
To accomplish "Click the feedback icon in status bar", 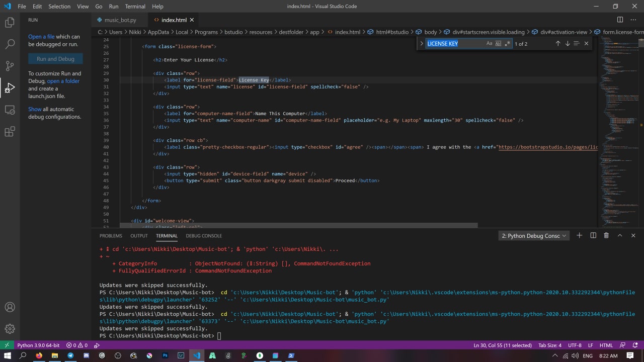I will pyautogui.click(x=622, y=345).
